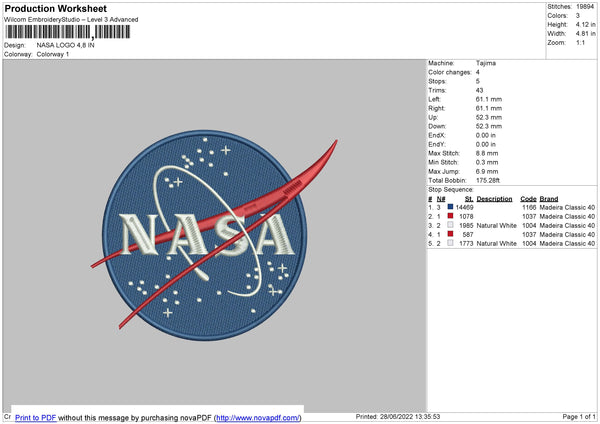Click the 'Color changes:' label

click(x=450, y=72)
